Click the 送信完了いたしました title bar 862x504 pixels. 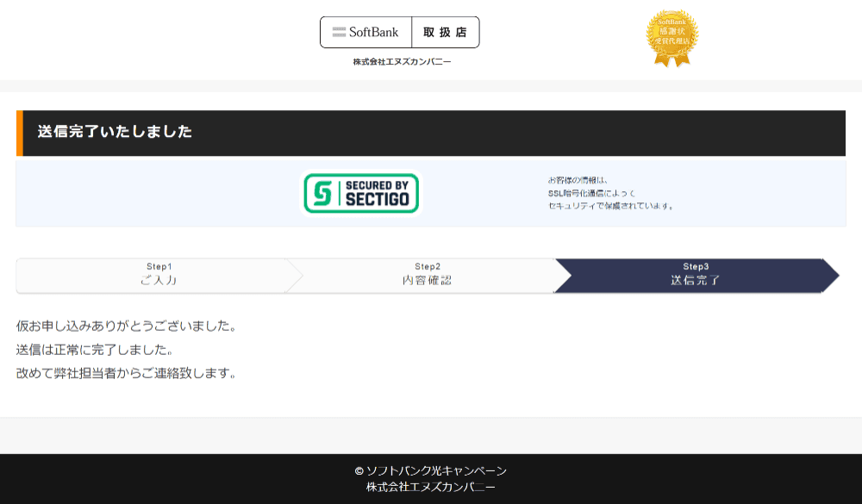(115, 133)
